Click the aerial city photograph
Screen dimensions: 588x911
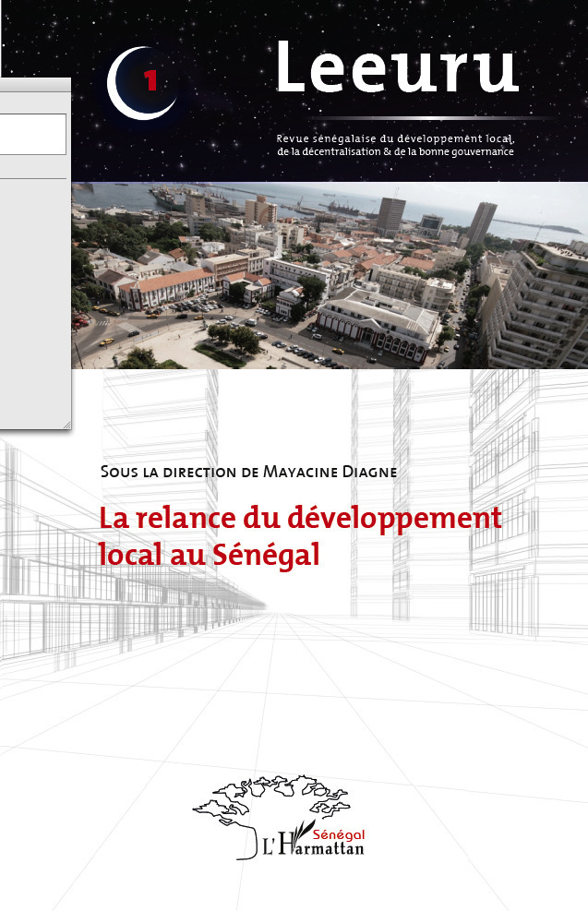pyautogui.click(x=329, y=275)
